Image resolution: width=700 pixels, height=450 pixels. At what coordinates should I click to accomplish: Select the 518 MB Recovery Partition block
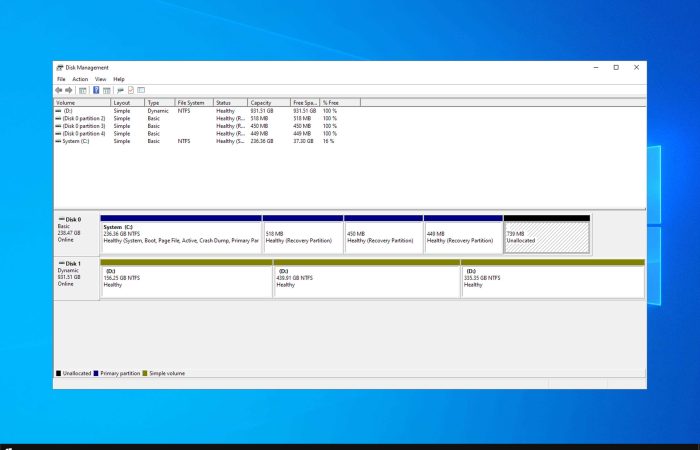[x=303, y=234]
